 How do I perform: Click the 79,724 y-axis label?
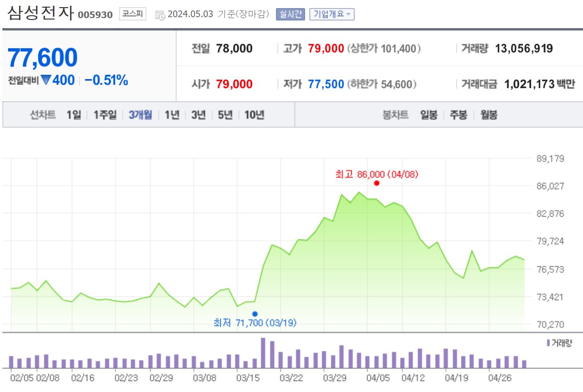tap(551, 241)
